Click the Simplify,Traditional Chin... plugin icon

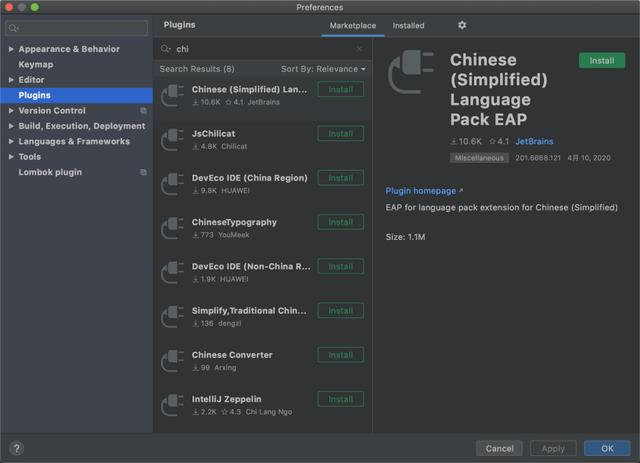[x=172, y=317]
